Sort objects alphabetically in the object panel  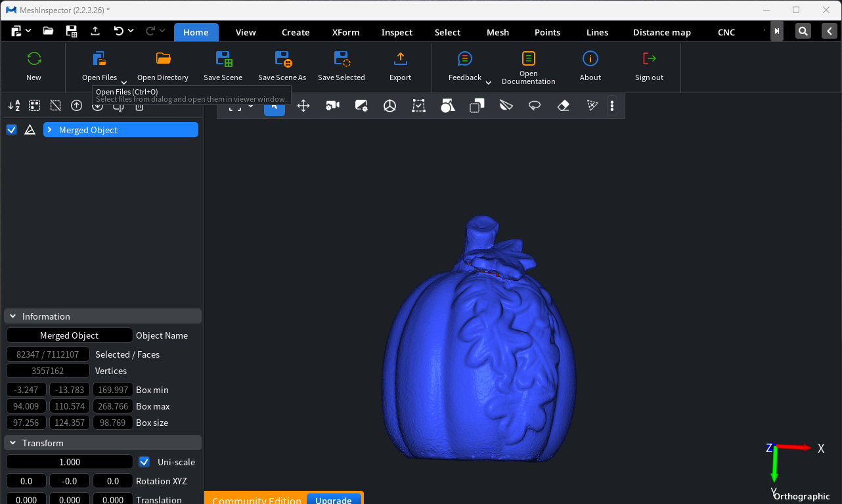pyautogui.click(x=14, y=106)
